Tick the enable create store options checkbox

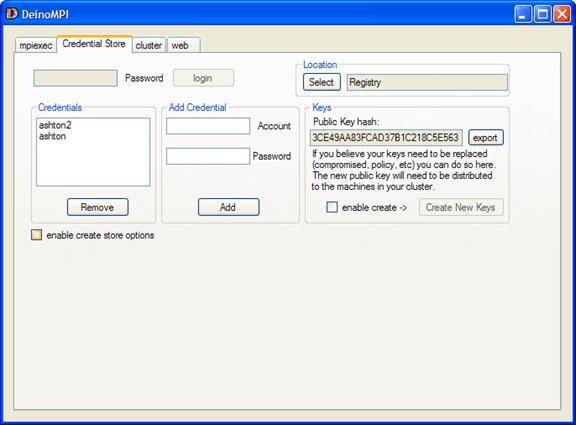click(36, 235)
